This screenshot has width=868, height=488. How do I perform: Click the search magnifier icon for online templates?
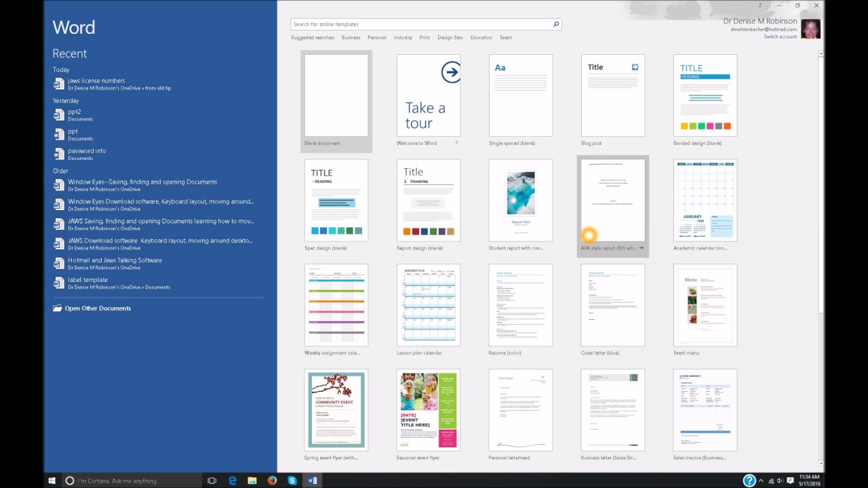[556, 24]
